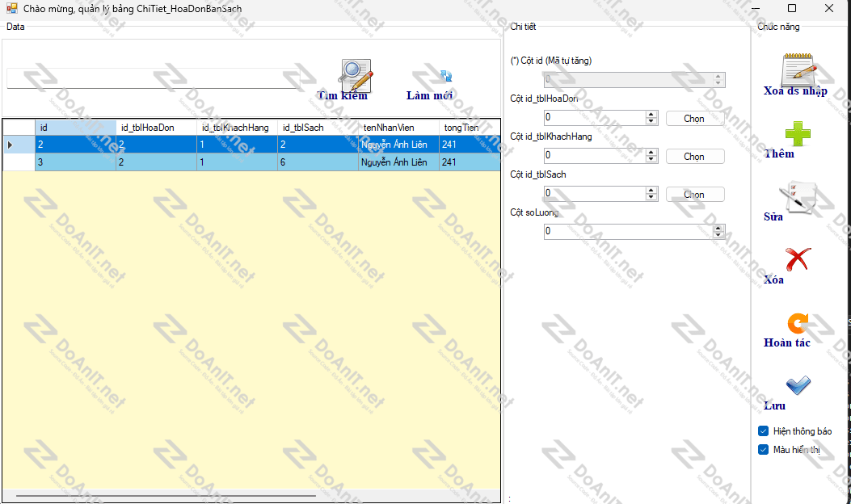Click Chọn button for id_tblSach
Screen dimensions: 851x504
[x=695, y=194]
